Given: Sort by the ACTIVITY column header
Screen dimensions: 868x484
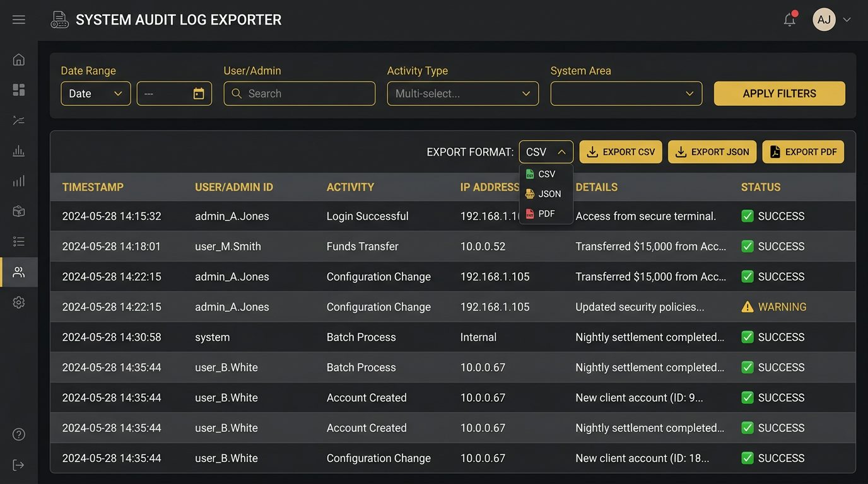Looking at the screenshot, I should pos(350,187).
